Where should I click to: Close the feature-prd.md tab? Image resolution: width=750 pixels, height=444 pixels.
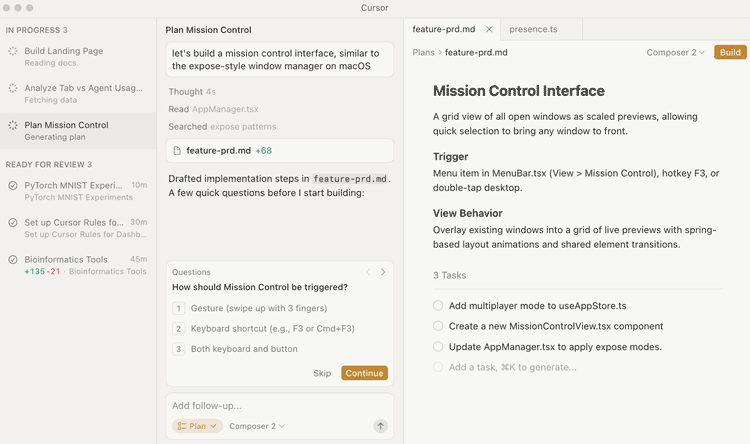coord(489,29)
